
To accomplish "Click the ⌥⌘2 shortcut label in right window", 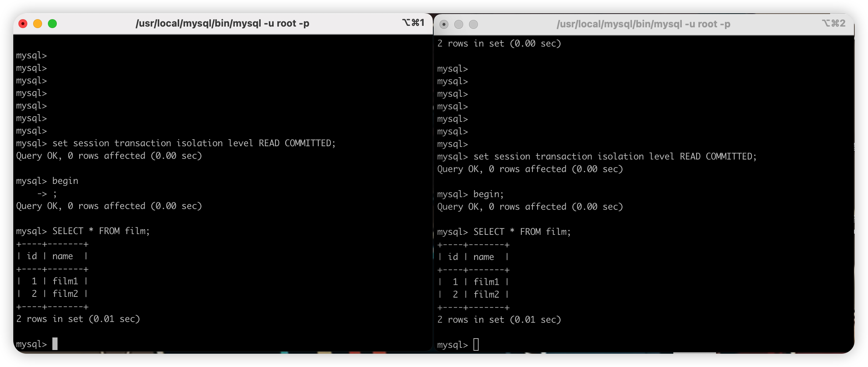I will (x=834, y=23).
